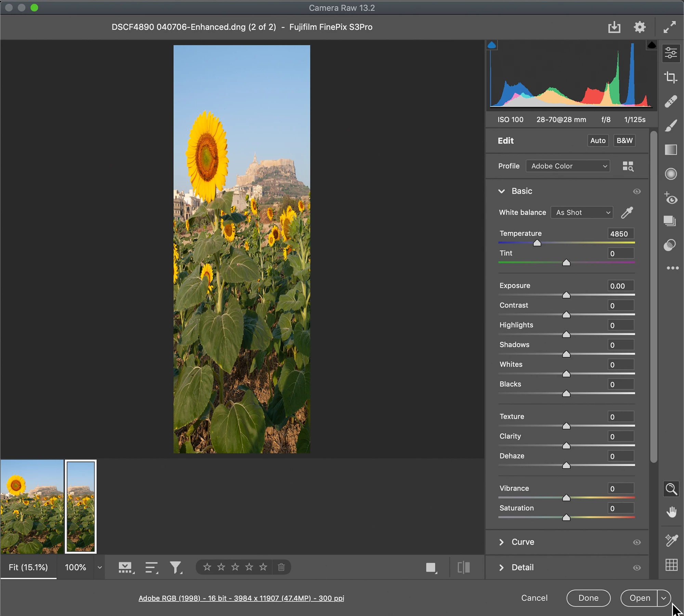Viewport: 684px width, 616px height.
Task: Switch to 100% zoom view
Action: pyautogui.click(x=76, y=567)
